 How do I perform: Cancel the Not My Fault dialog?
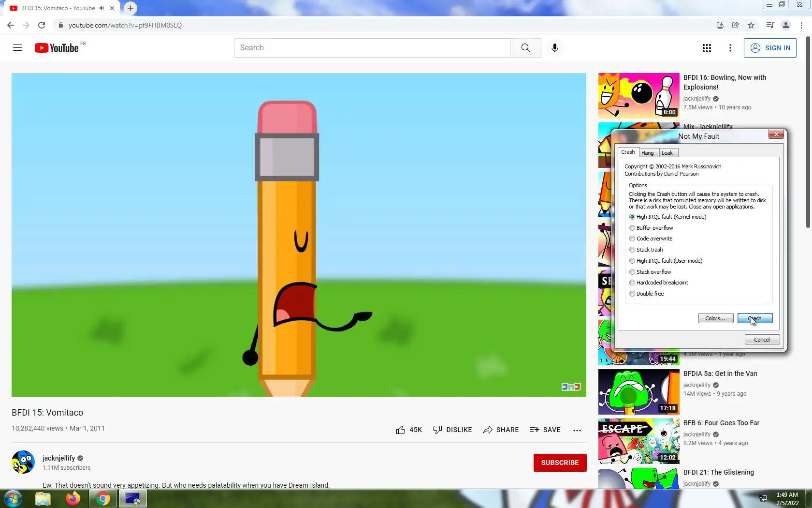(762, 340)
